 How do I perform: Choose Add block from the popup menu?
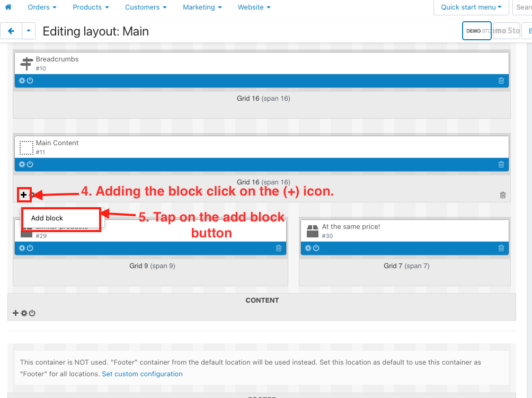[47, 218]
